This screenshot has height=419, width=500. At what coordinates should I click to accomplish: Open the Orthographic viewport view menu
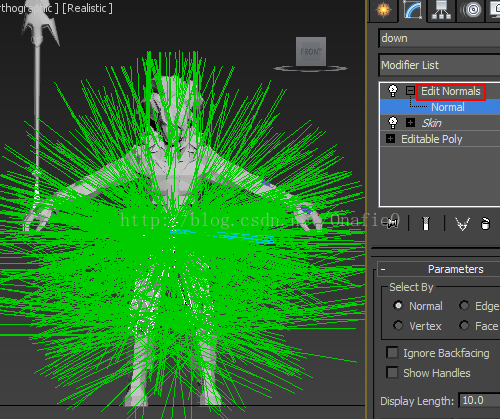pos(29,8)
